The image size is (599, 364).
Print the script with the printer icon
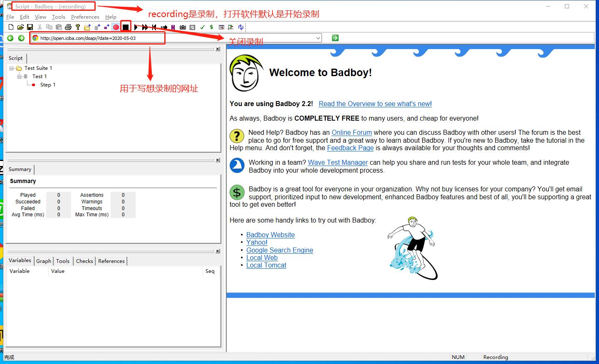point(68,27)
